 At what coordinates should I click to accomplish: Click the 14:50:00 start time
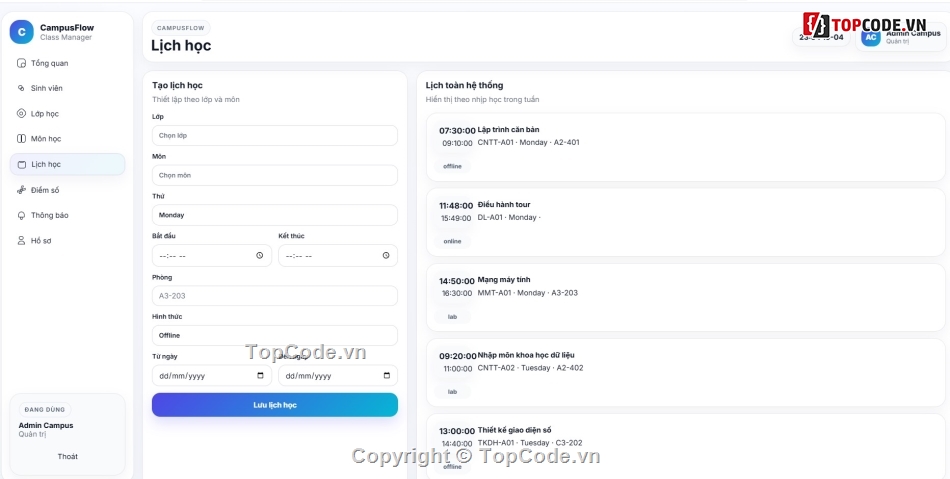(457, 281)
